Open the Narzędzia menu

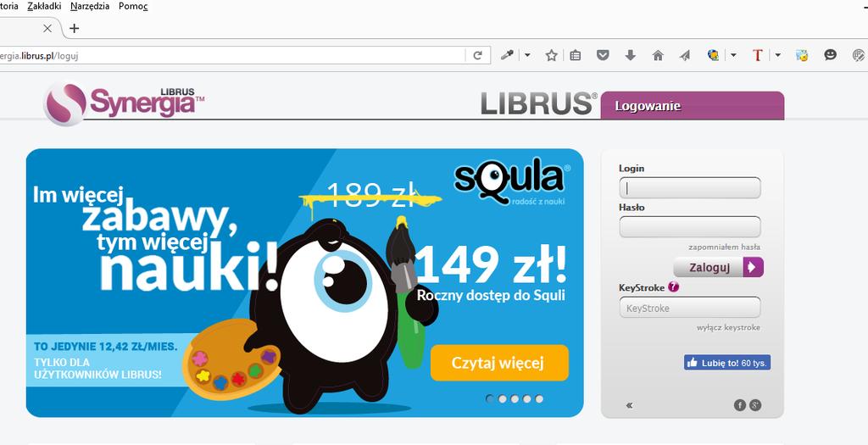click(x=90, y=7)
